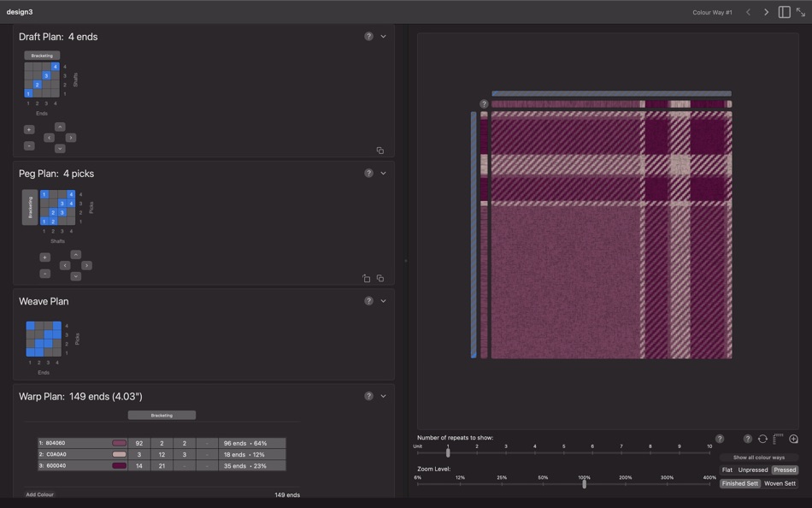Select Unpressed fabric view

pos(753,470)
